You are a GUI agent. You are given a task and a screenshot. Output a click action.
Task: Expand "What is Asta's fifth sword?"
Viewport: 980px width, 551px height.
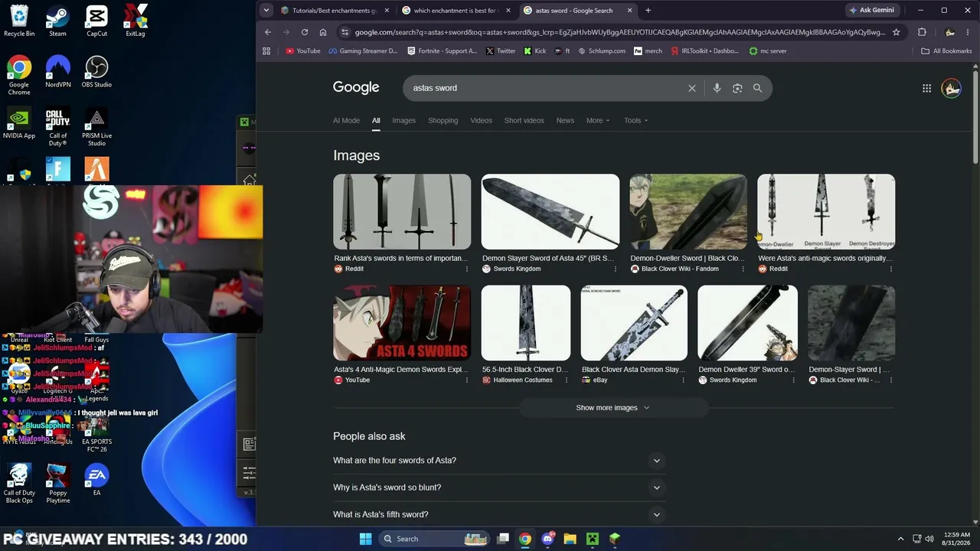[499, 514]
